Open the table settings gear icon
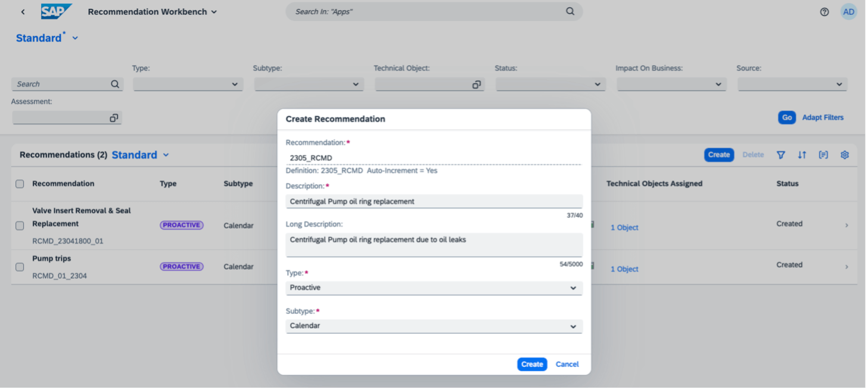Image resolution: width=868 pixels, height=389 pixels. pos(845,154)
